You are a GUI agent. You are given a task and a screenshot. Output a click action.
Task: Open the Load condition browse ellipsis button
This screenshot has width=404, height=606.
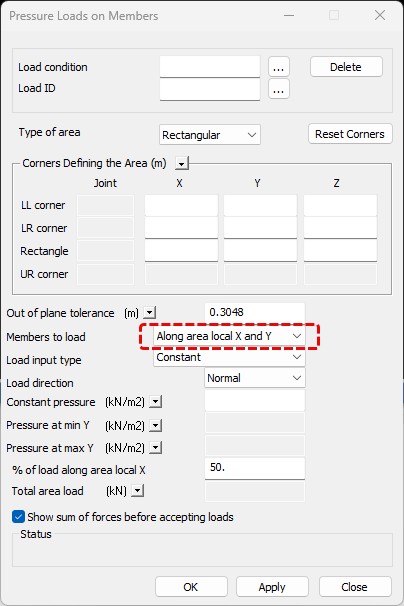pyautogui.click(x=279, y=67)
